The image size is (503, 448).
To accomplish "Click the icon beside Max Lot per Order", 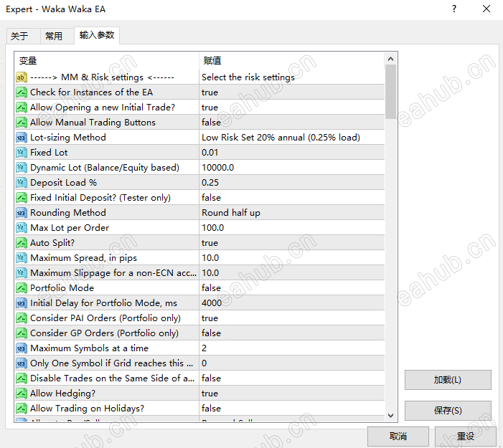I will (22, 228).
